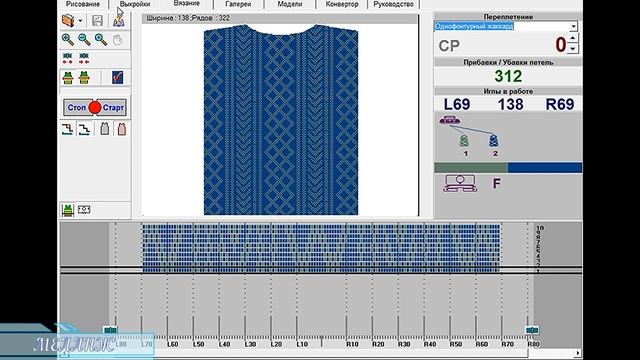Click the blue sweater pattern preview
The image size is (640, 360).
pos(281,120)
